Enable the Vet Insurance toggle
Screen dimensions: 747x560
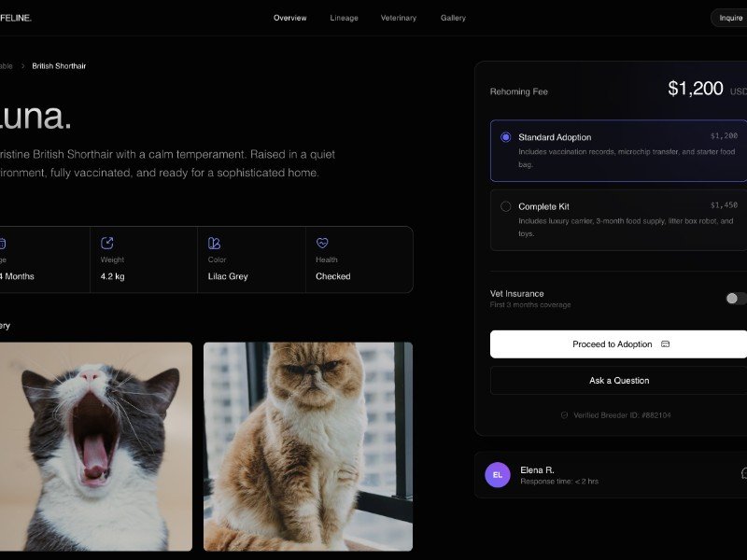pos(736,299)
